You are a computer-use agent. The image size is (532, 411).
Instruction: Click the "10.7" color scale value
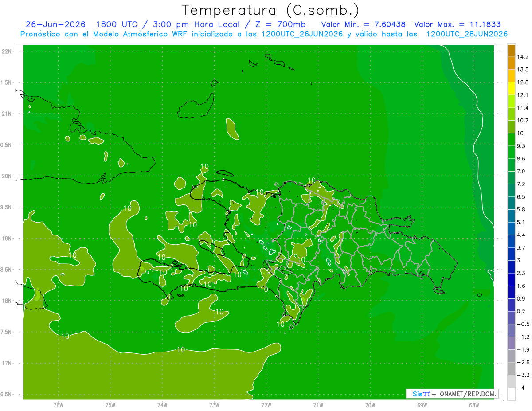524,121
